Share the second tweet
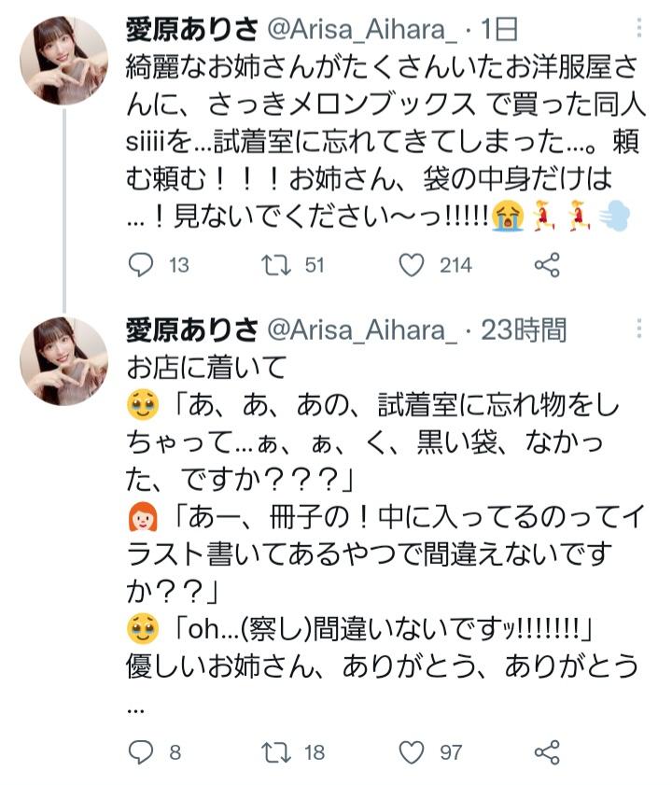672x785 pixels. [x=547, y=751]
